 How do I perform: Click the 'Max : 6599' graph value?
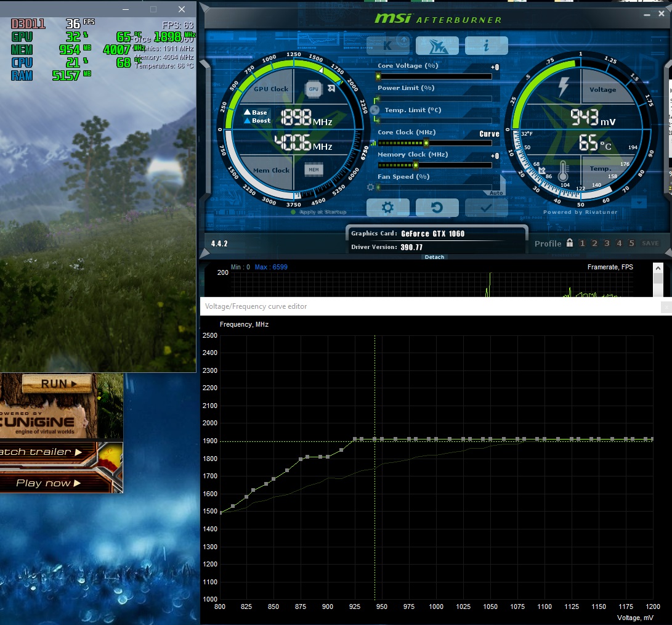271,267
